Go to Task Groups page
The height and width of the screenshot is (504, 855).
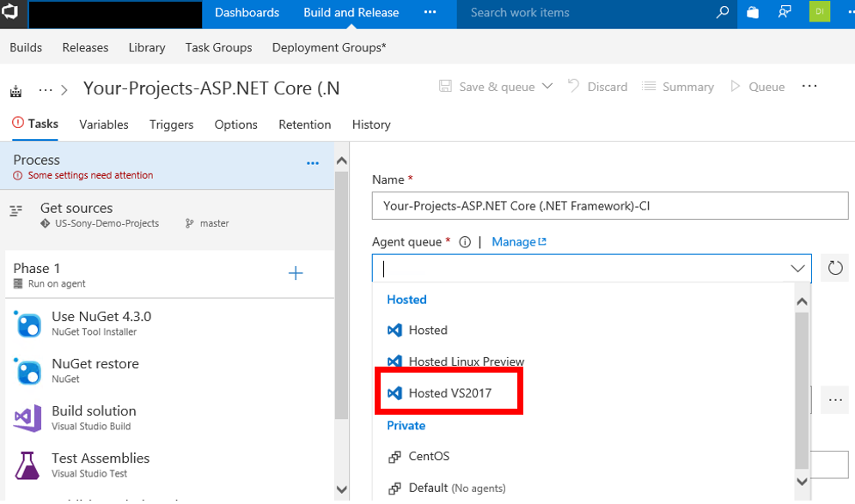point(218,47)
